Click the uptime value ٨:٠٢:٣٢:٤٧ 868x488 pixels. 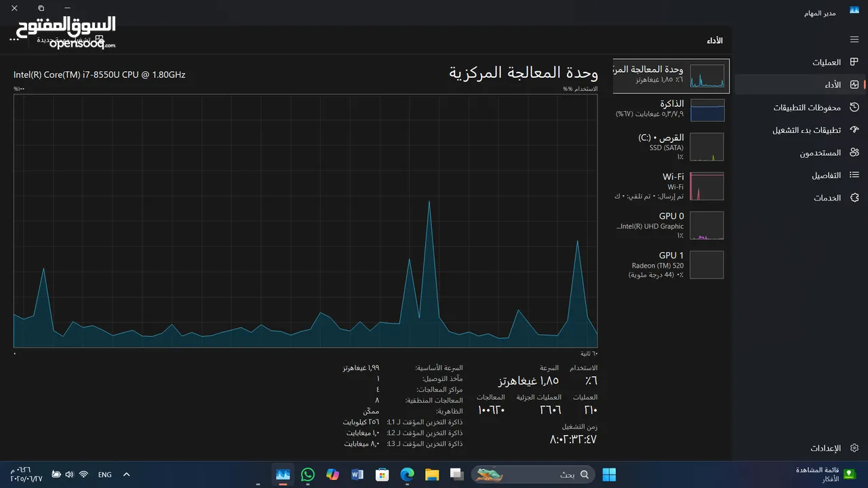[573, 439]
